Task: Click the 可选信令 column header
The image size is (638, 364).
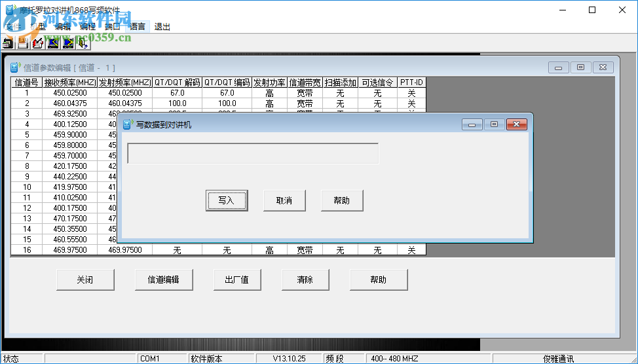Action: [377, 82]
